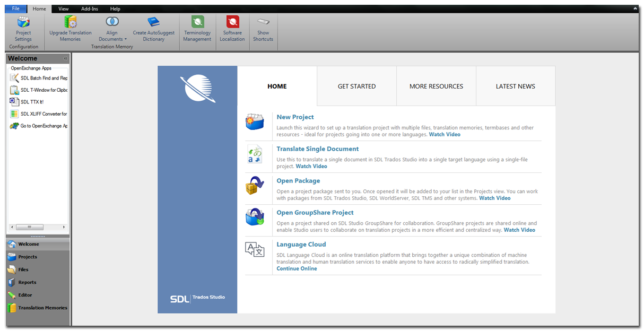
Task: Collapse the Welcome navigation pane
Action: [x=66, y=58]
